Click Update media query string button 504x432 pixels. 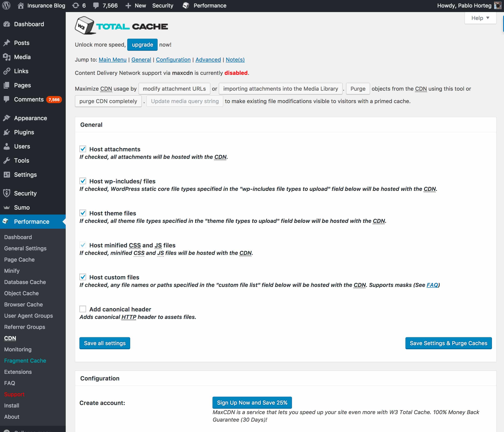point(185,101)
